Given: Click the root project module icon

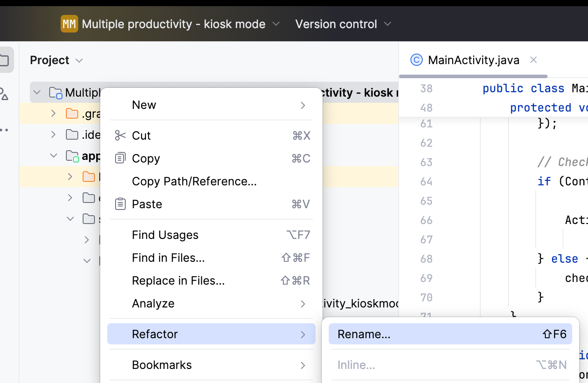Looking at the screenshot, I should click(55, 93).
